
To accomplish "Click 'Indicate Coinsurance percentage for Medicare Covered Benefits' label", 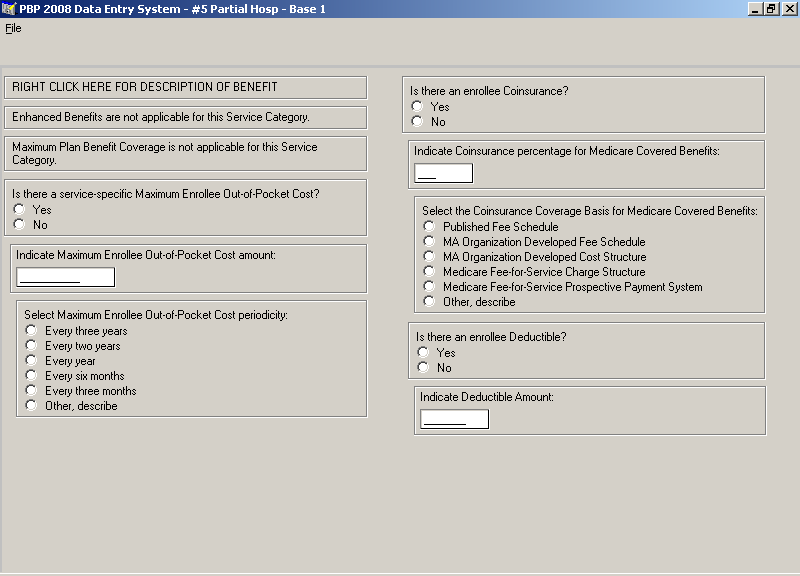I will 566,151.
